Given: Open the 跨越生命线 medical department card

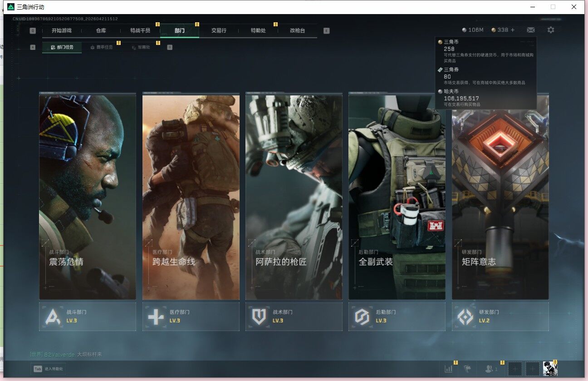Looking at the screenshot, I should tap(191, 197).
